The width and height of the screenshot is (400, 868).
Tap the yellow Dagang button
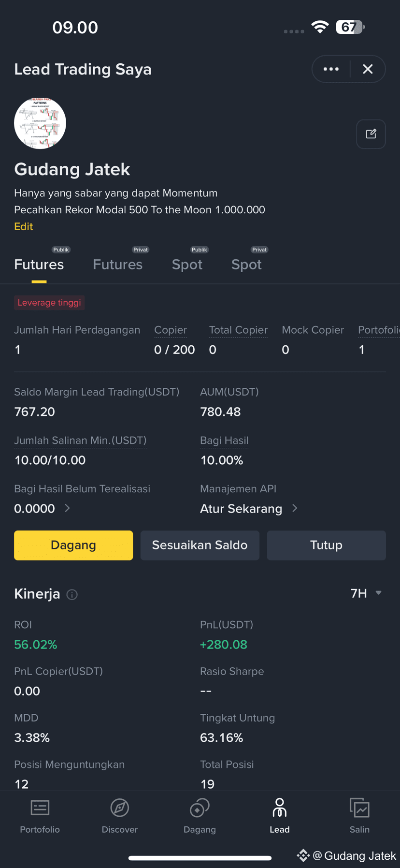click(x=73, y=545)
